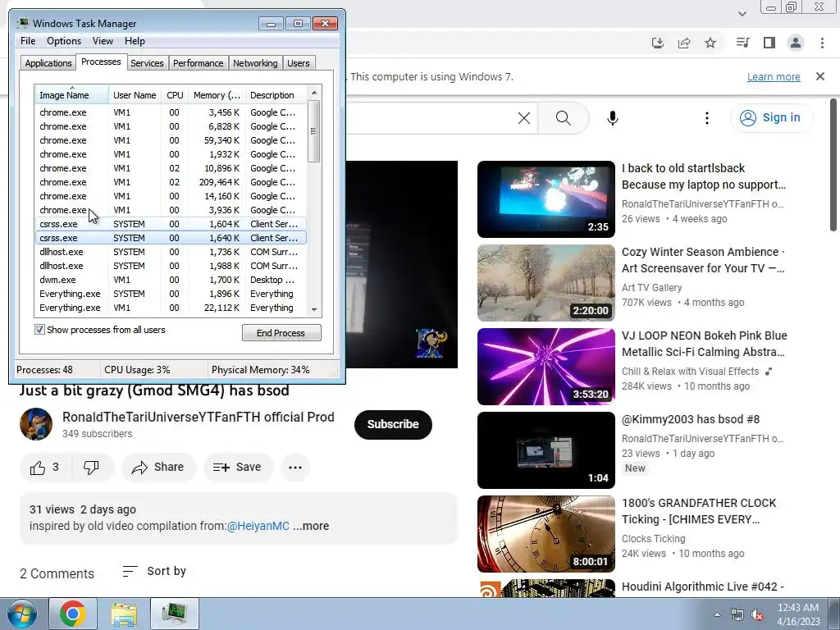Screen dimensions: 840x630
Task: Switch to the Services tab
Action: [x=147, y=63]
